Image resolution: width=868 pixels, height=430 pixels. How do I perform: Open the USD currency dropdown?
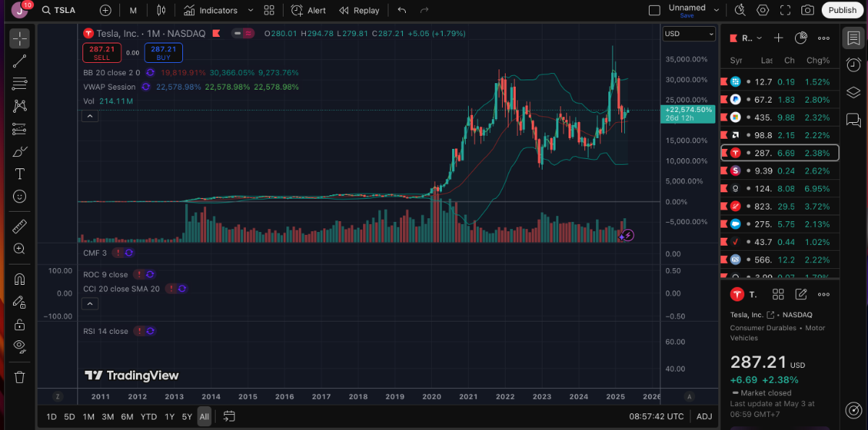click(x=689, y=34)
